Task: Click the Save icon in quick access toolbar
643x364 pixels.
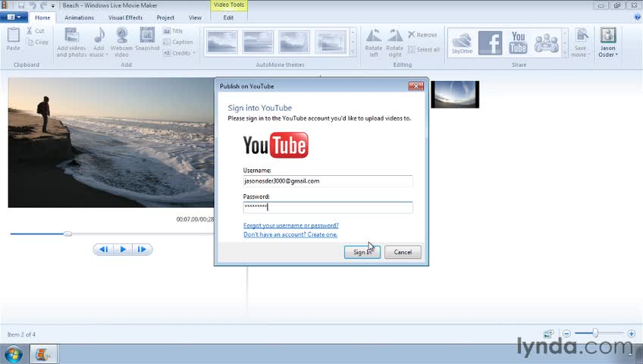Action: [21, 5]
